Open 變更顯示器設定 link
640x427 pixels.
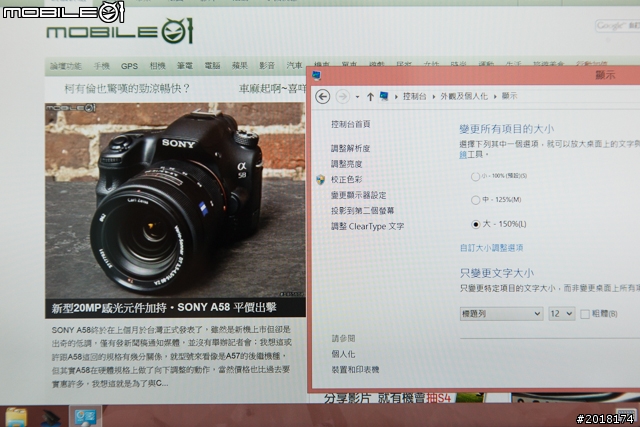pos(358,195)
